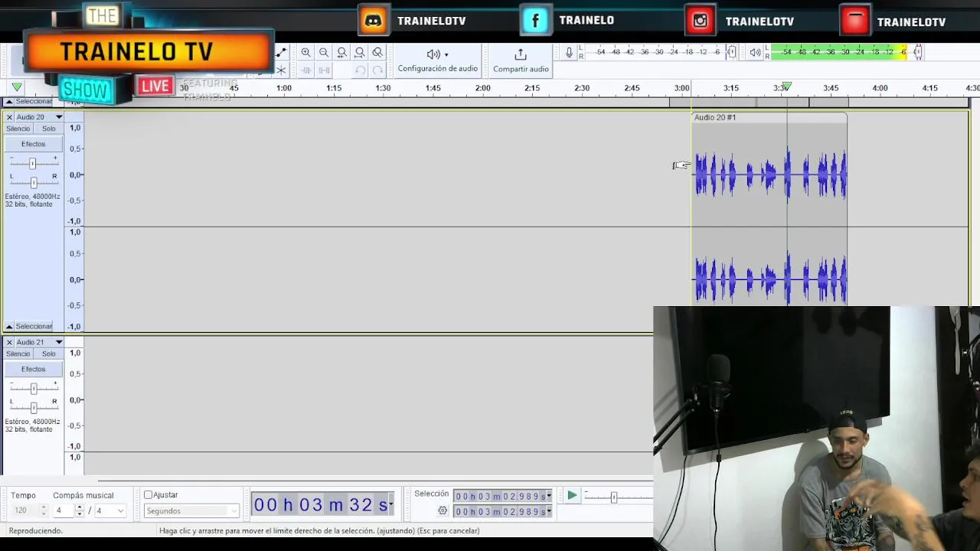Click the playback meter speaker icon
980x551 pixels.
coord(755,52)
